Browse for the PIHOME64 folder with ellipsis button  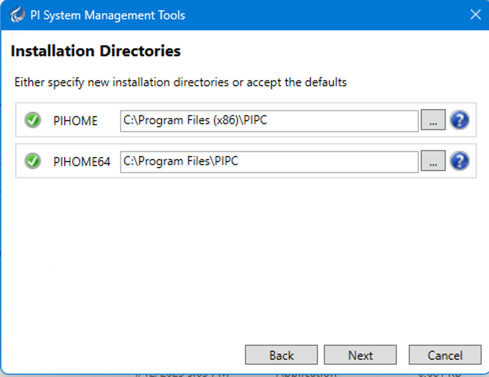coord(433,161)
